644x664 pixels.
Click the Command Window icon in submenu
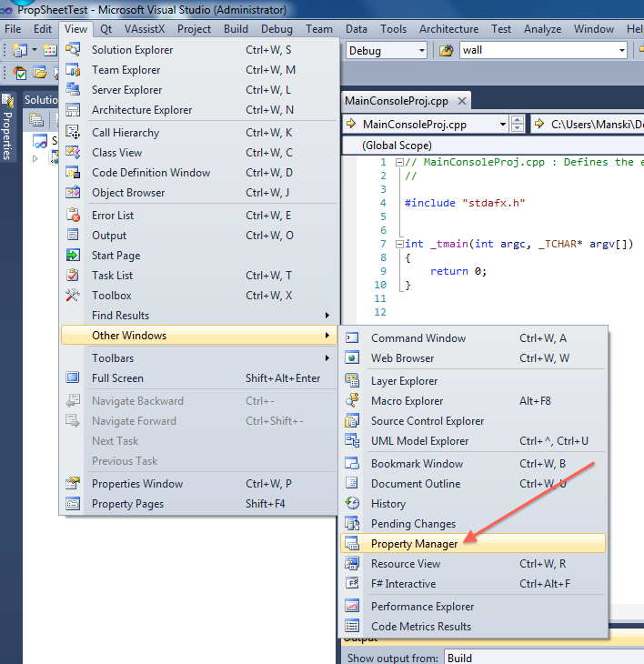tap(352, 338)
